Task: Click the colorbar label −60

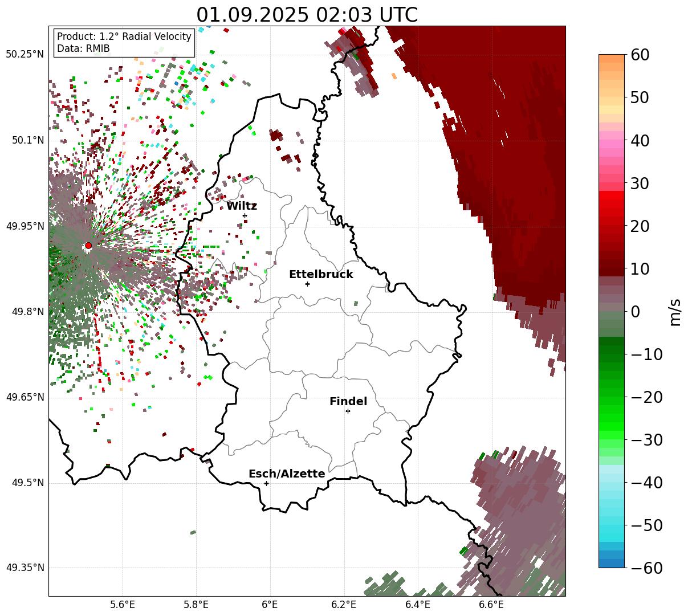Action: tap(646, 568)
